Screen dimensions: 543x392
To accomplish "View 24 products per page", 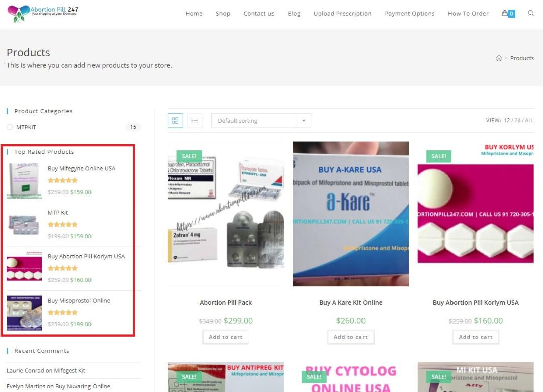I will (x=517, y=120).
